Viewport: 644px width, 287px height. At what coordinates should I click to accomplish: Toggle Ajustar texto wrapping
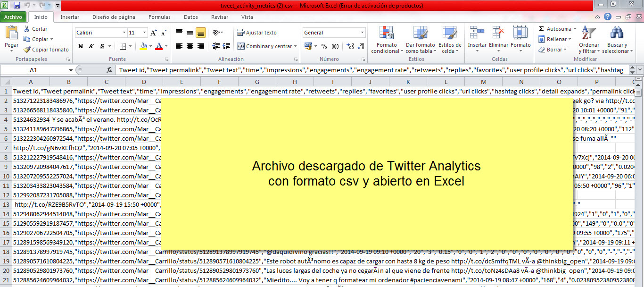pyautogui.click(x=257, y=33)
